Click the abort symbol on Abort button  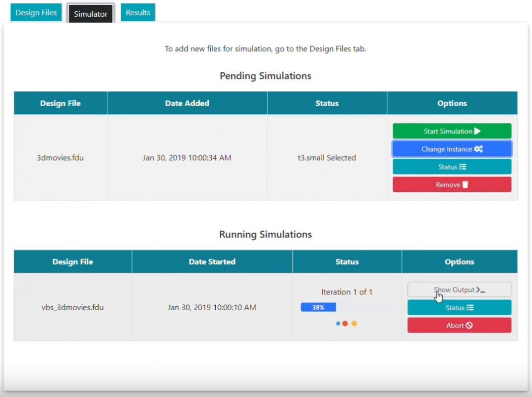pyautogui.click(x=469, y=325)
